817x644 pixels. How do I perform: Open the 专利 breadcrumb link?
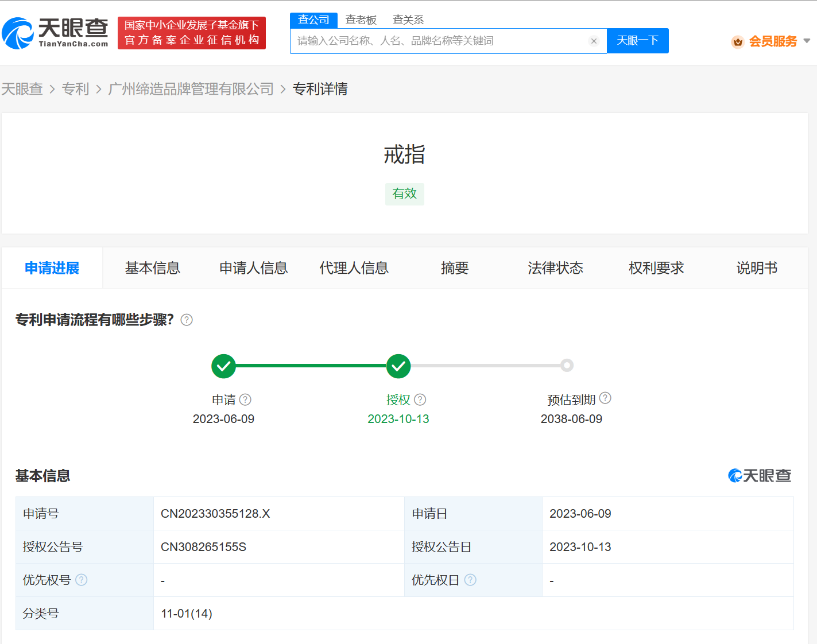point(75,89)
